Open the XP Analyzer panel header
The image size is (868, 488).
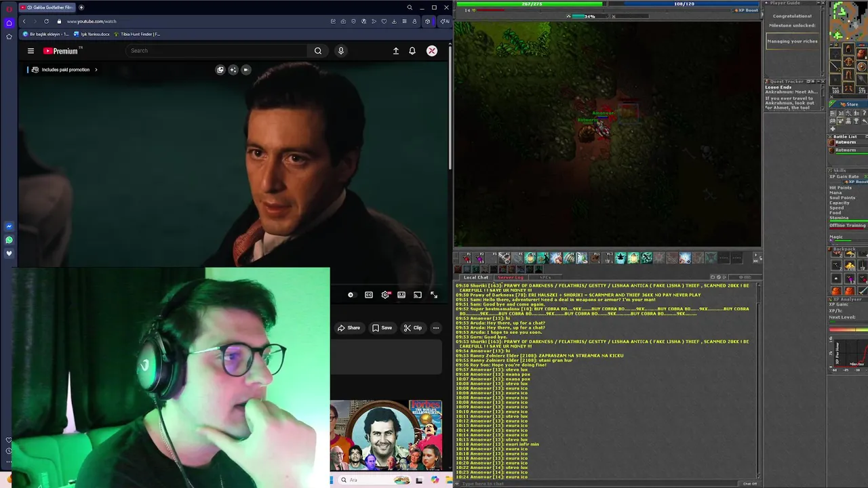(848, 299)
